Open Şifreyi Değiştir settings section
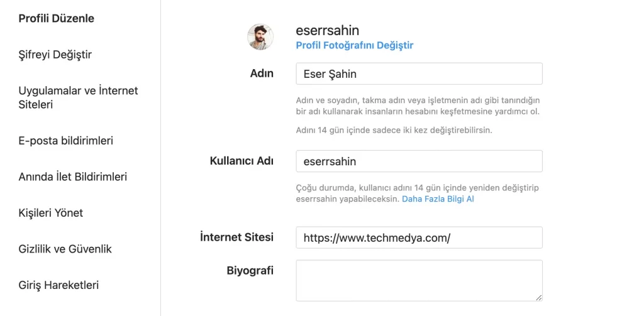 55,55
